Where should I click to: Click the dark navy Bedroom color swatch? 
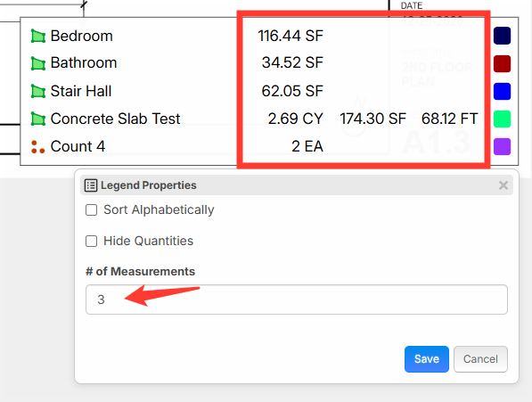(x=502, y=36)
